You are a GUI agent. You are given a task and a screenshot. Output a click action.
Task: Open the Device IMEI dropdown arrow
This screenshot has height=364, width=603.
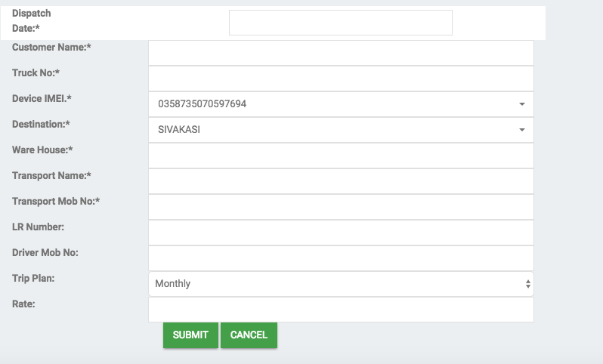[x=522, y=104]
